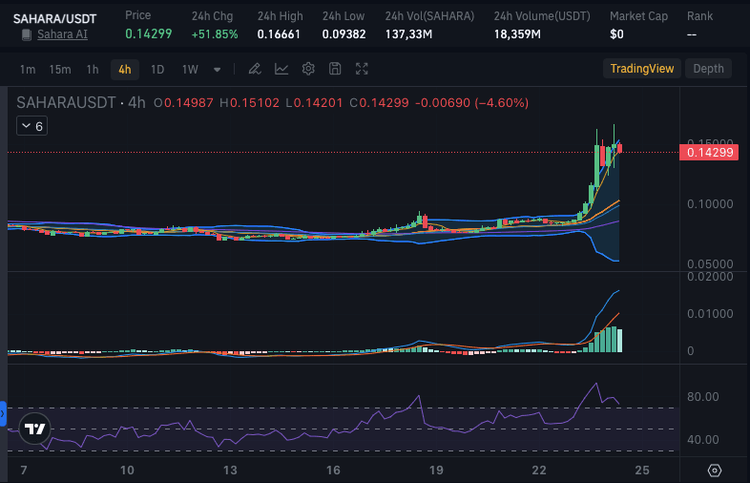
Task: Select the 4h timeframe
Action: [125, 69]
